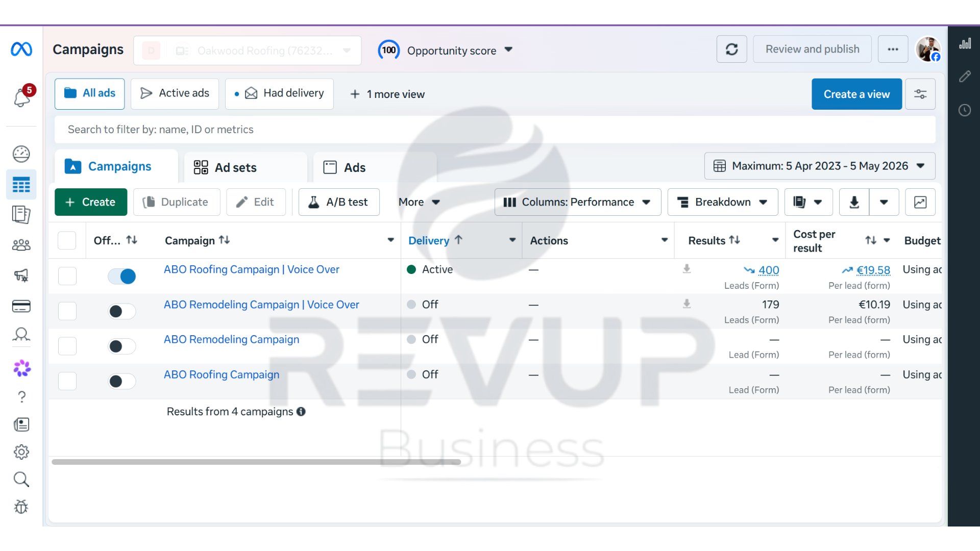Refresh the campaign data
The height and width of the screenshot is (551, 980).
732,49
